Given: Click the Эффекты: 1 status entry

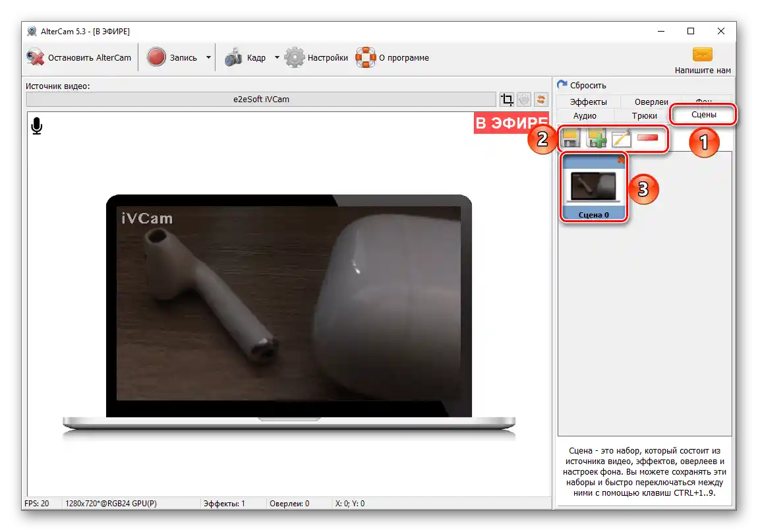Looking at the screenshot, I should click(x=224, y=504).
